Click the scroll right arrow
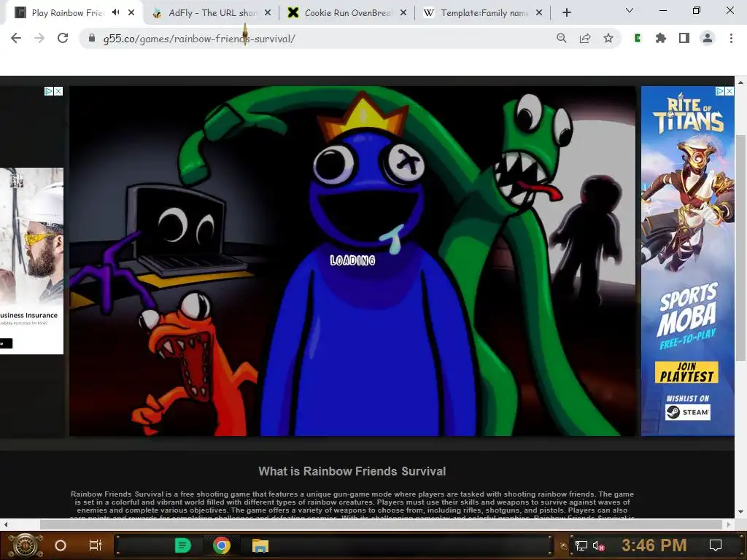The height and width of the screenshot is (560, 747). [729, 524]
